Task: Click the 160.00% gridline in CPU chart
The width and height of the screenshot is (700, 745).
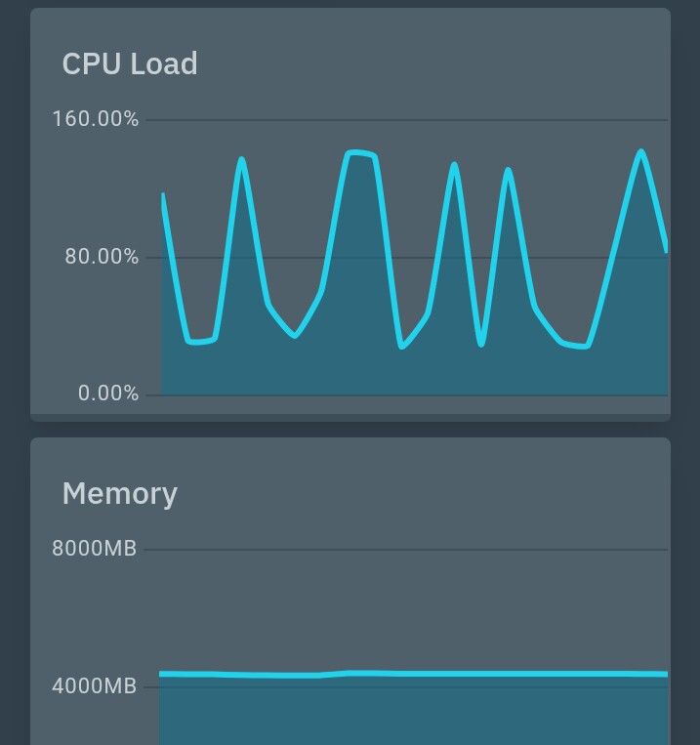Action: [410, 120]
